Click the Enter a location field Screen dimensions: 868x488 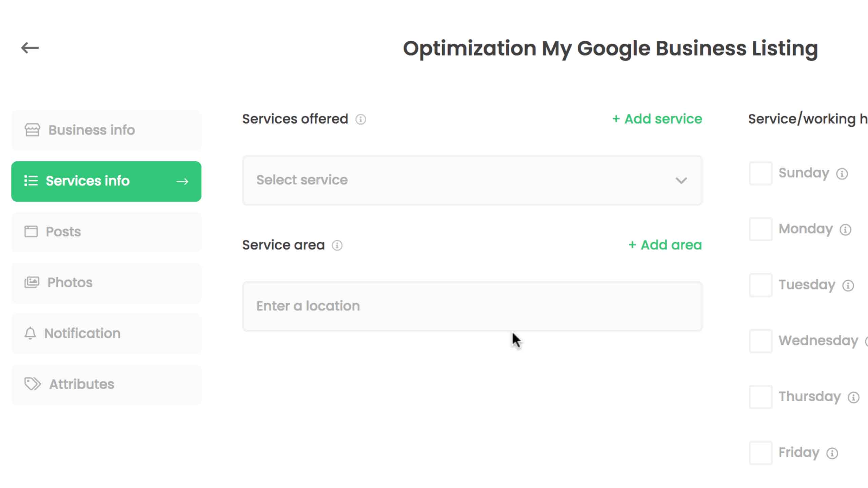point(472,306)
